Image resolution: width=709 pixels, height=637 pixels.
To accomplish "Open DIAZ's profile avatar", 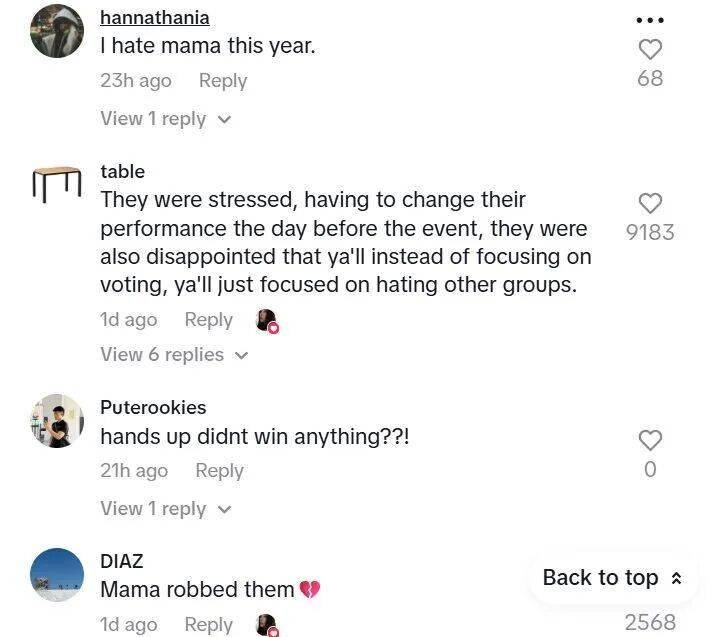I will [57, 574].
